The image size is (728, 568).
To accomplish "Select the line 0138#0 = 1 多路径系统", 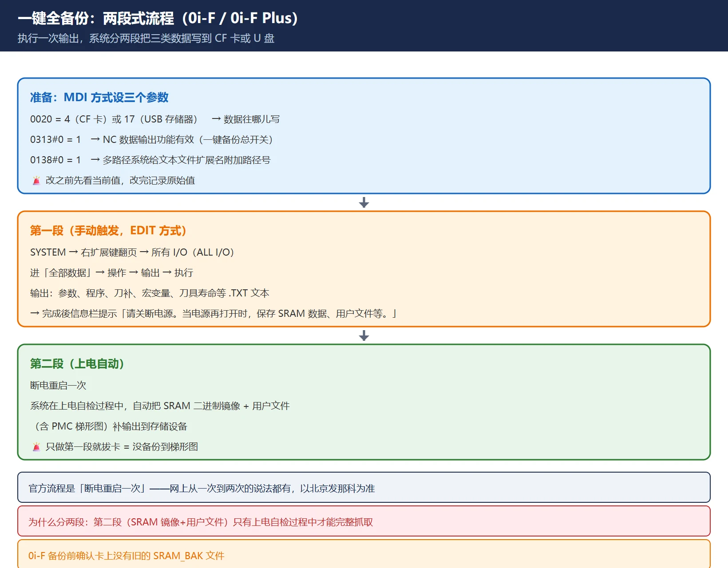I will 150,160.
